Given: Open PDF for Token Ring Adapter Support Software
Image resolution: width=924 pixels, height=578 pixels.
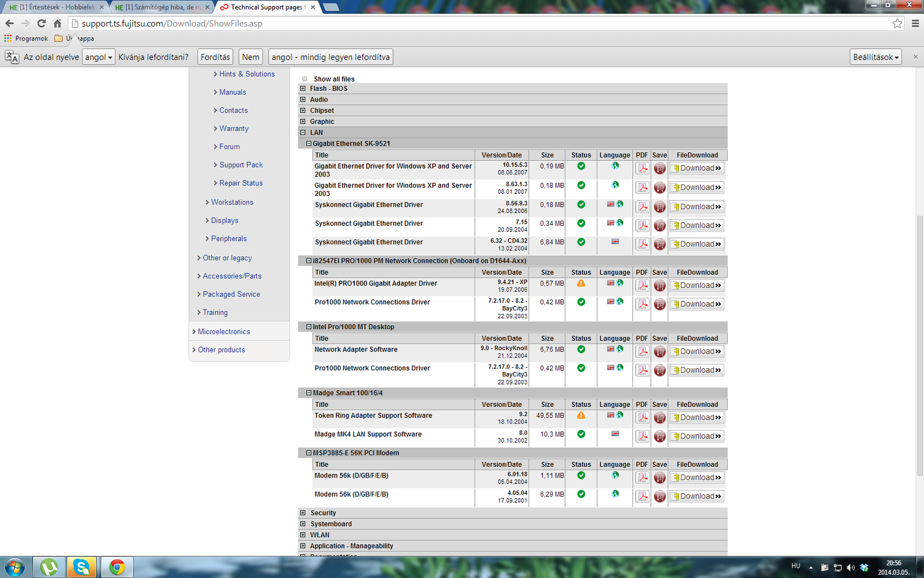Looking at the screenshot, I should click(642, 417).
